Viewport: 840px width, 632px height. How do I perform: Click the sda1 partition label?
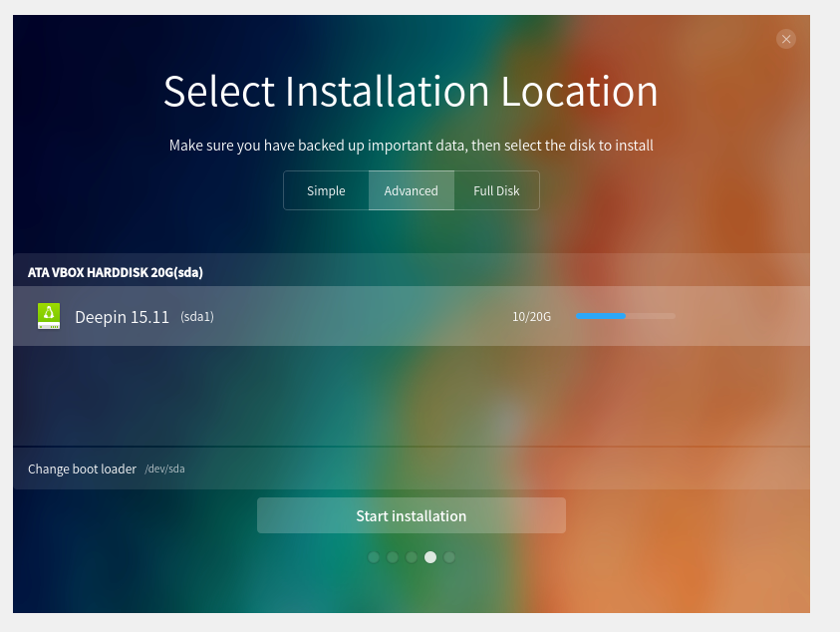197,317
